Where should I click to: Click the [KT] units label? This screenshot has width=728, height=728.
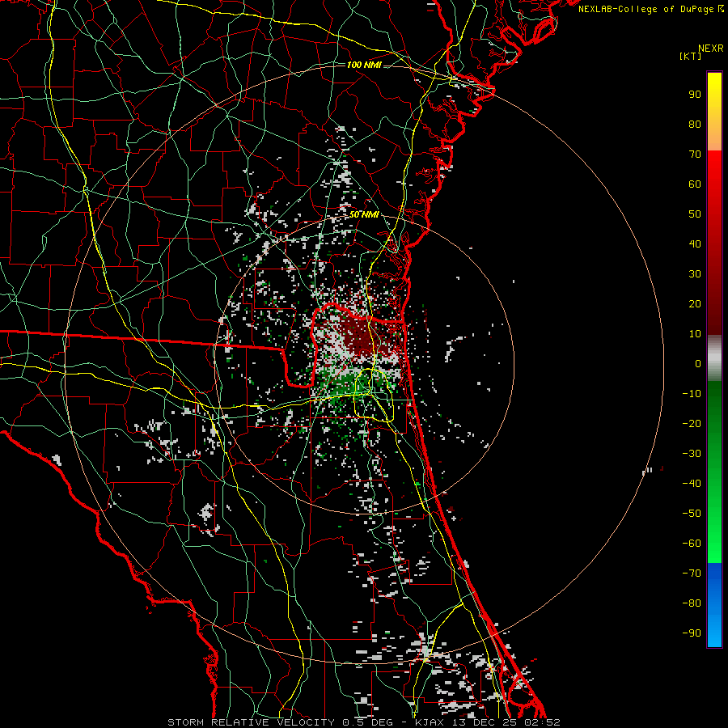pyautogui.click(x=691, y=56)
